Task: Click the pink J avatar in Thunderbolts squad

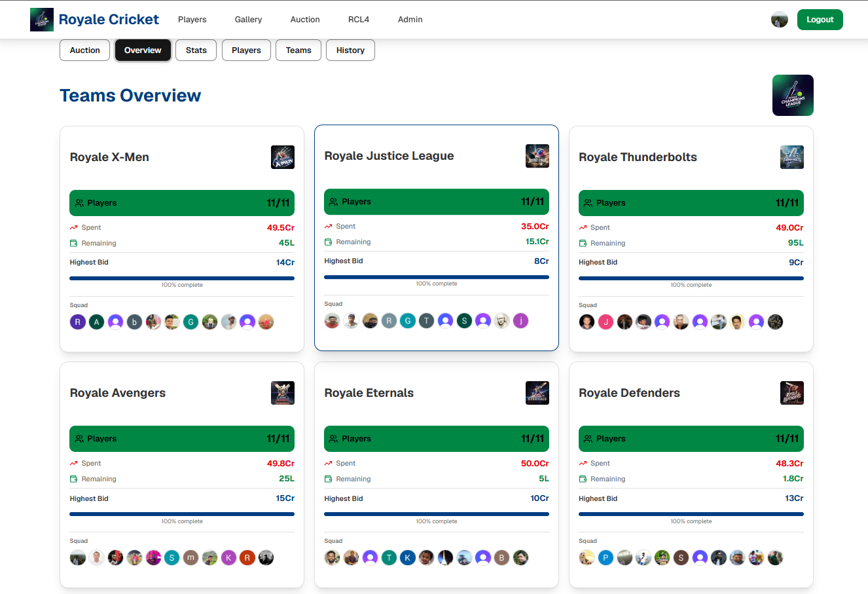Action: [x=606, y=322]
